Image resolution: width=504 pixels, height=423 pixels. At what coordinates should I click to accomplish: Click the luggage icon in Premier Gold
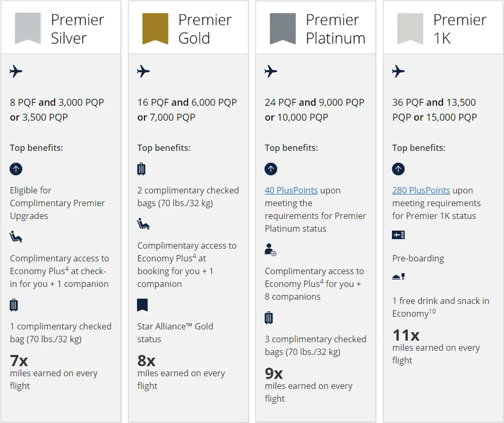point(141,170)
